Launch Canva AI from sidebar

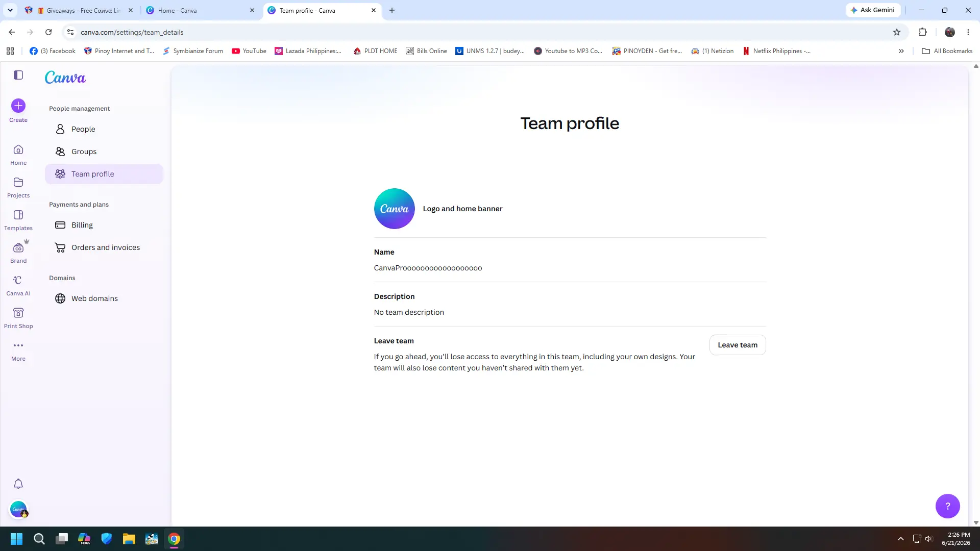click(18, 285)
